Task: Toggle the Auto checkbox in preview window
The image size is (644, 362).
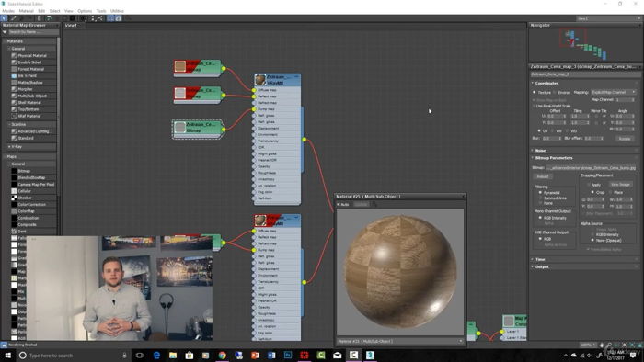Action: (339, 204)
